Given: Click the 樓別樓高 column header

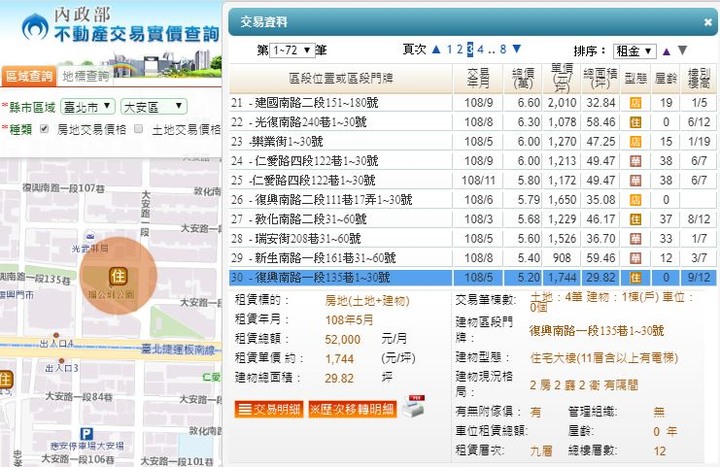Looking at the screenshot, I should pyautogui.click(x=698, y=79).
